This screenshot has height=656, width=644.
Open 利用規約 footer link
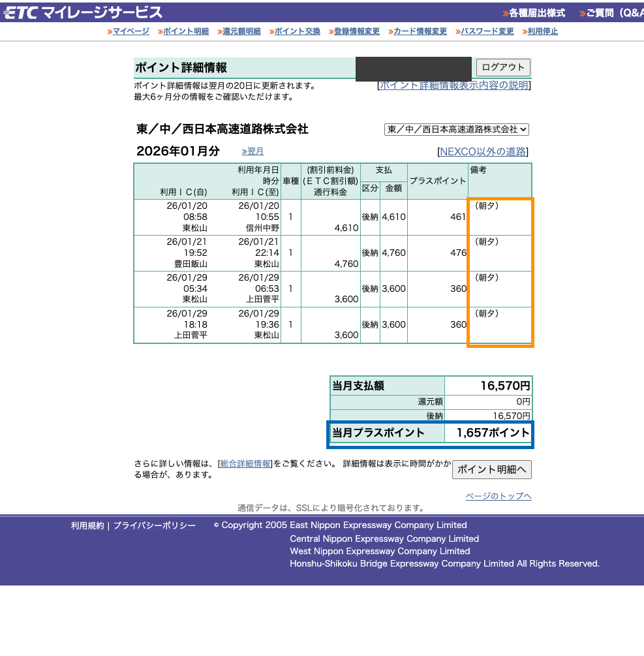[87, 525]
